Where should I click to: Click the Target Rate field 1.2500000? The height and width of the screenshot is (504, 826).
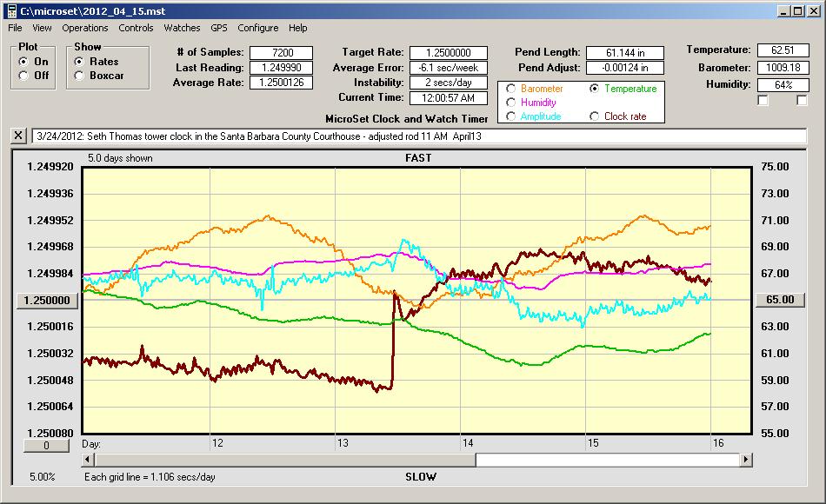click(449, 53)
